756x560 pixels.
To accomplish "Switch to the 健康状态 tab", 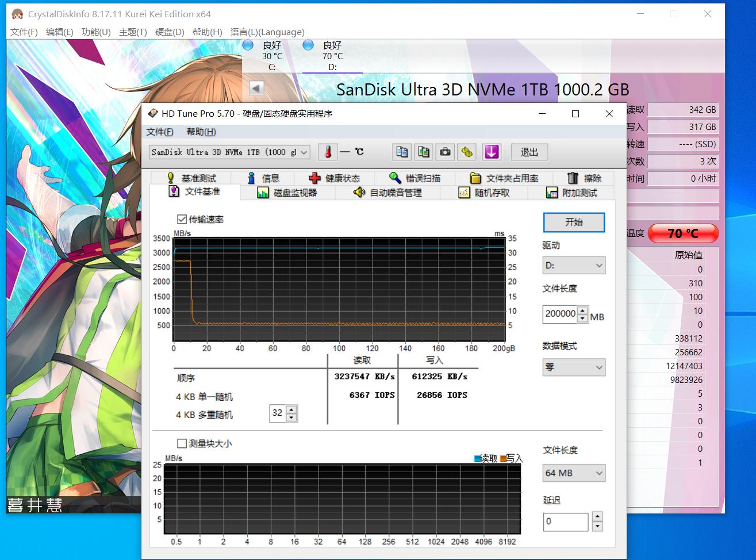I will coord(335,178).
